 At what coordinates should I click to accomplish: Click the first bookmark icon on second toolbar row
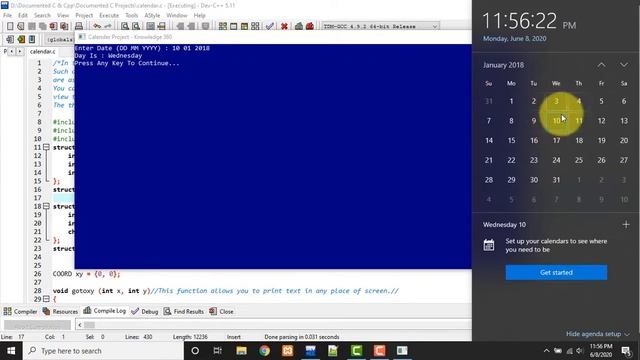[10, 39]
